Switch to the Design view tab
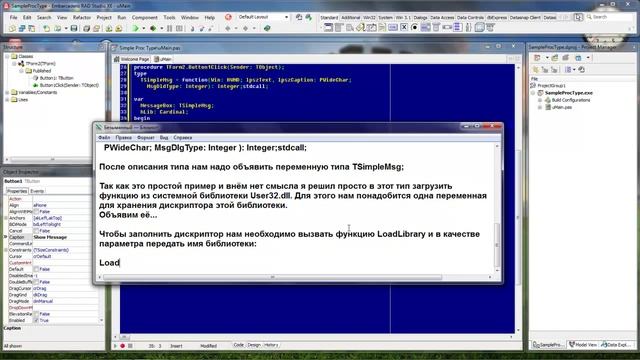 tap(253, 345)
